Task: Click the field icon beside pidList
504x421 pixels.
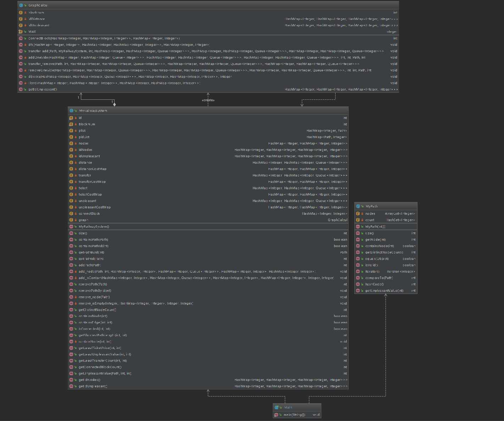Action: (71, 137)
